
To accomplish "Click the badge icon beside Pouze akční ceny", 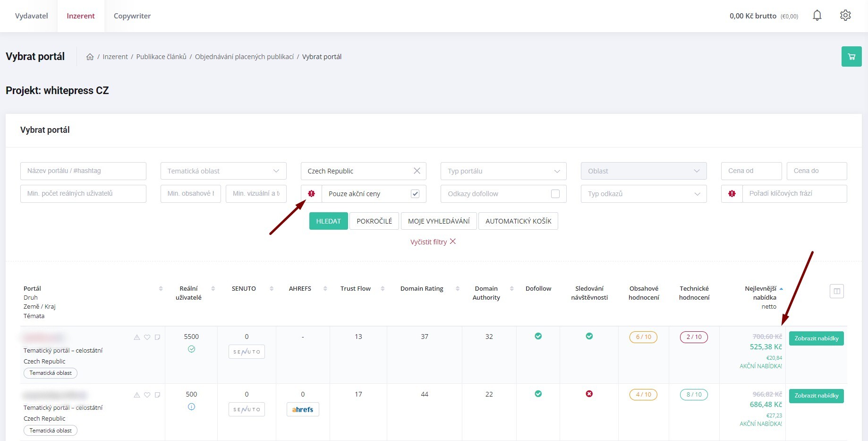I will point(311,194).
